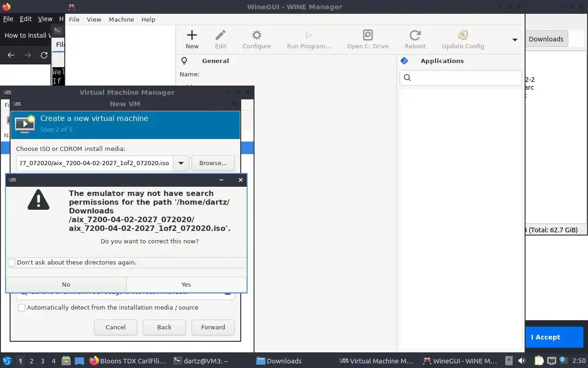The width and height of the screenshot is (588, 368).
Task: Open C: Drive from WineGUI toolbar
Action: pyautogui.click(x=367, y=35)
